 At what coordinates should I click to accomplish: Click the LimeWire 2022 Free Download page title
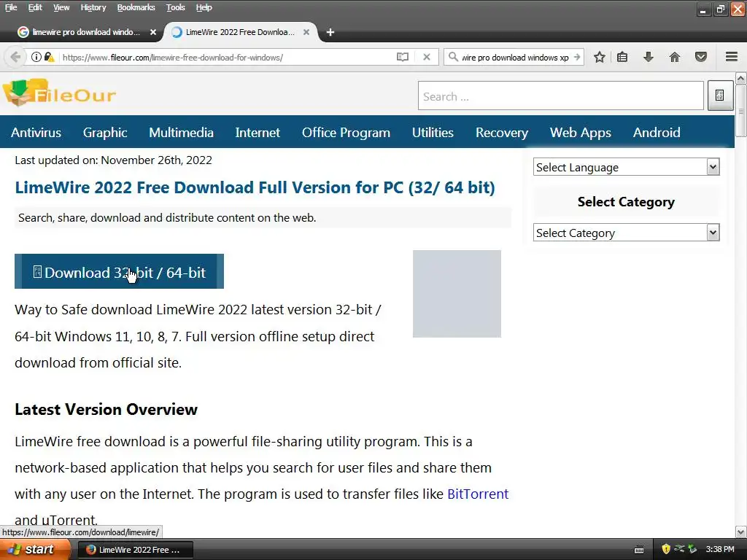point(255,187)
